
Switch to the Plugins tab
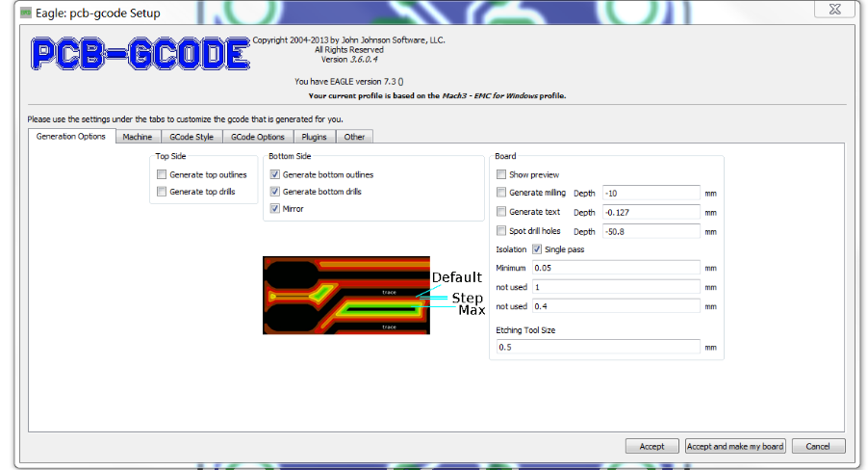click(314, 137)
